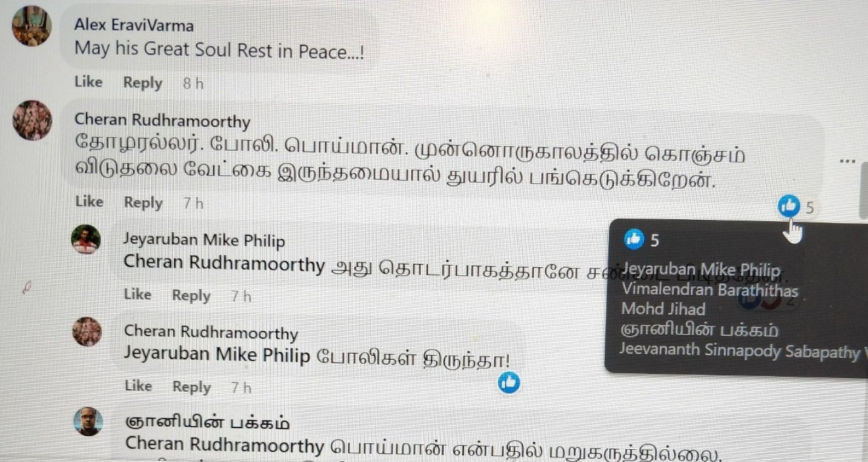Click mentioned Cheran Rudhramoorthy in Jeyaruban's reply
The height and width of the screenshot is (462, 868).
(224, 263)
